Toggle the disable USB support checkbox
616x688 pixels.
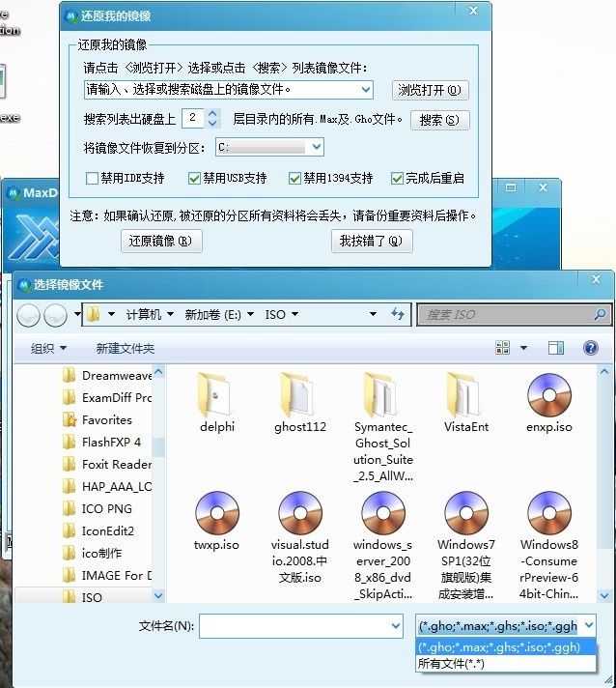[x=194, y=178]
